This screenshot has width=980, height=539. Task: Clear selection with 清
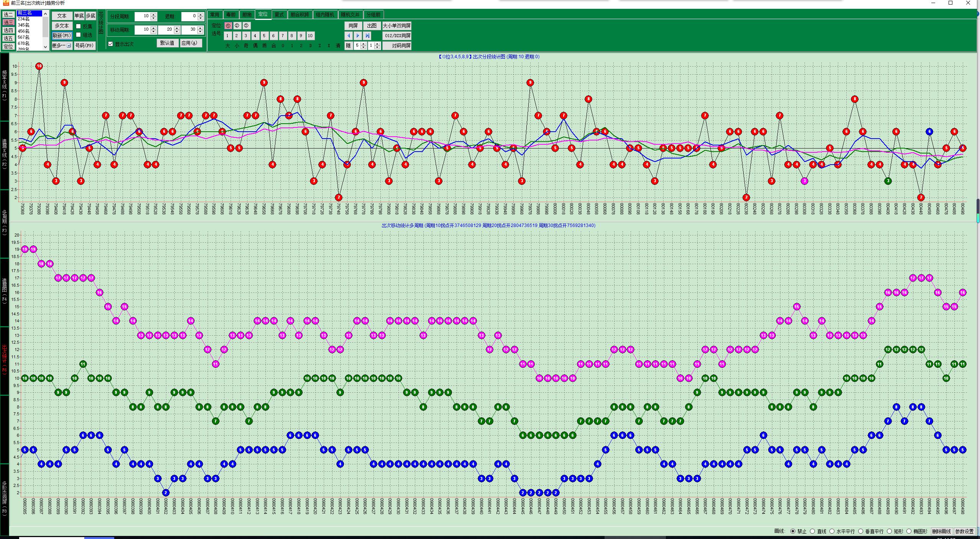(338, 46)
